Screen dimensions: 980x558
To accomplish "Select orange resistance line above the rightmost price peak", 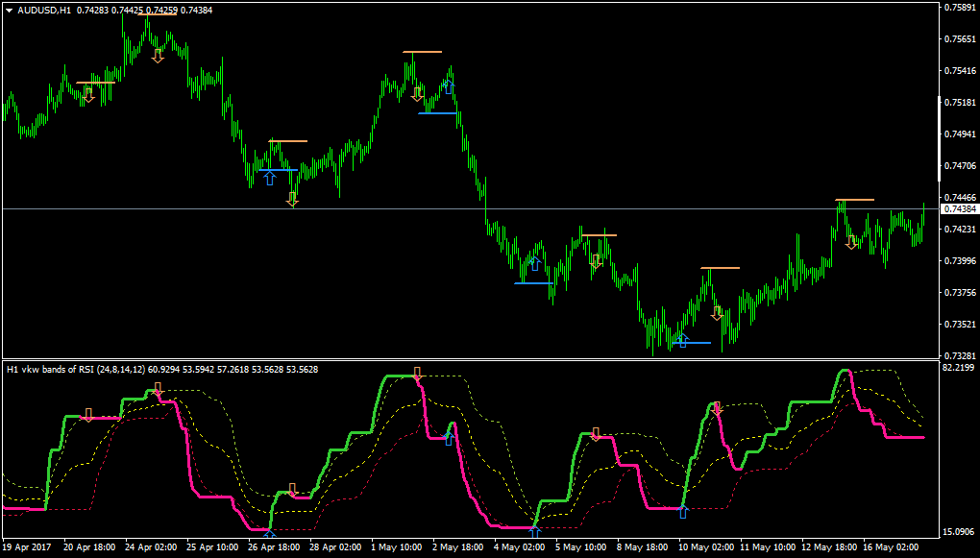I will [855, 200].
